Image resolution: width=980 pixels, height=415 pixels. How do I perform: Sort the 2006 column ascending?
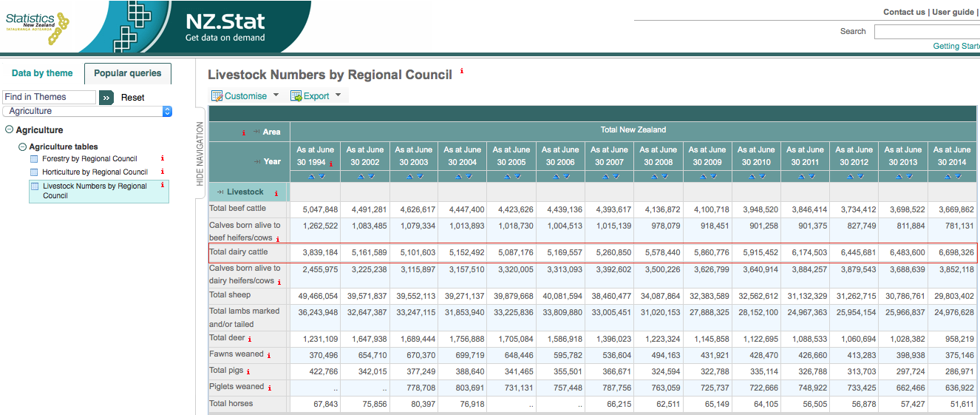[556, 176]
